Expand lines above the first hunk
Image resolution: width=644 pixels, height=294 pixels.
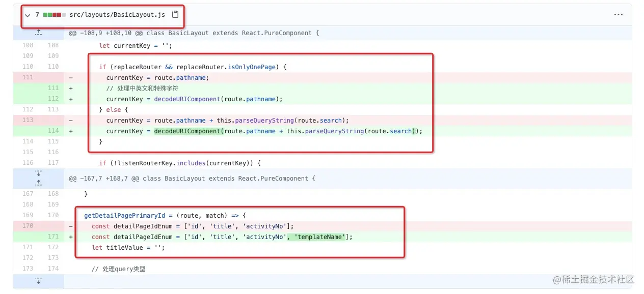click(39, 33)
